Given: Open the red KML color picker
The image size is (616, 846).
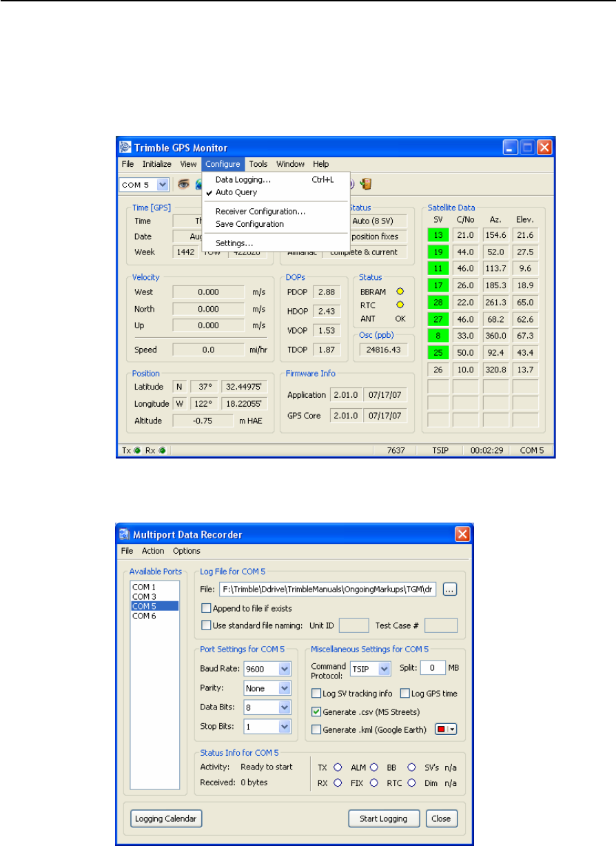Looking at the screenshot, I should click(x=447, y=729).
